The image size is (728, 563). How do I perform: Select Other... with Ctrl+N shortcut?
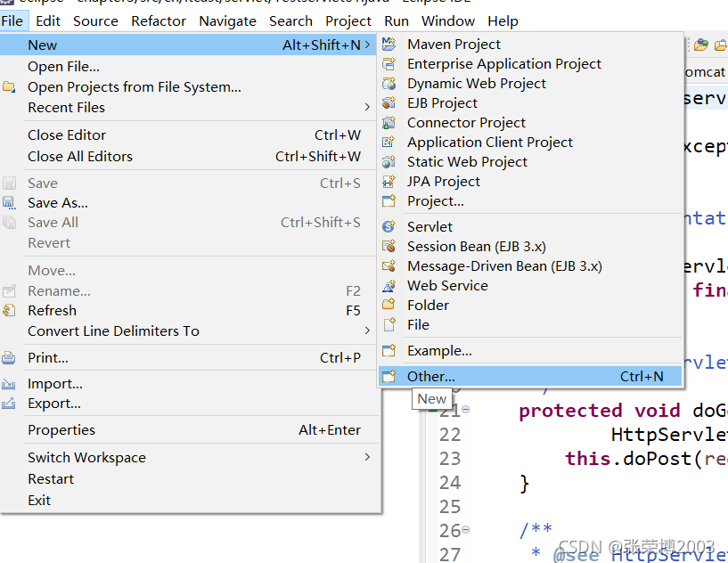point(530,377)
